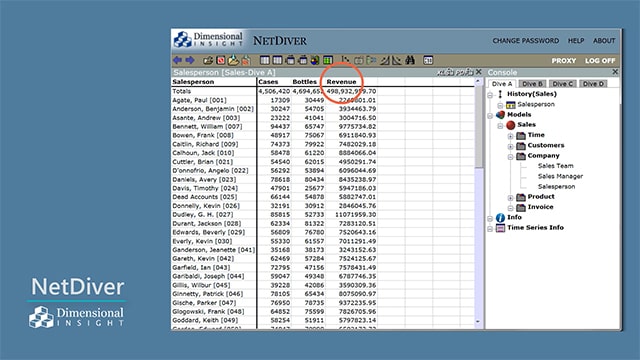This screenshot has height=360, width=640.
Task: Click the red Sales model sphere icon
Action: (x=511, y=125)
